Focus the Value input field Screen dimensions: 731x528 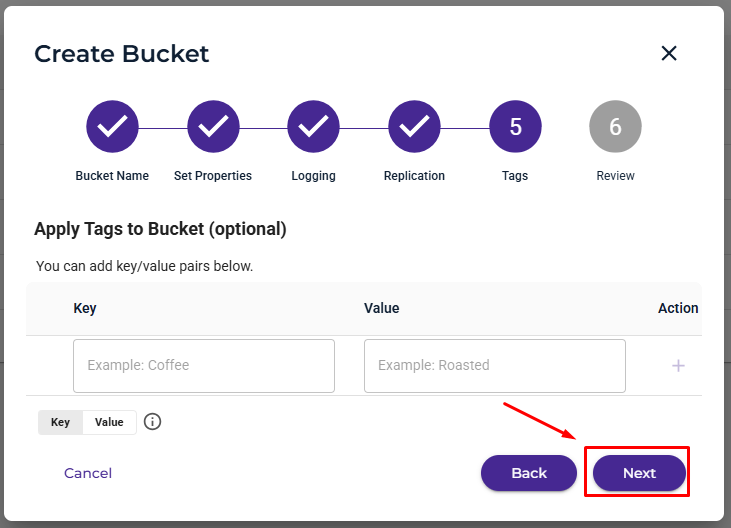pos(495,366)
